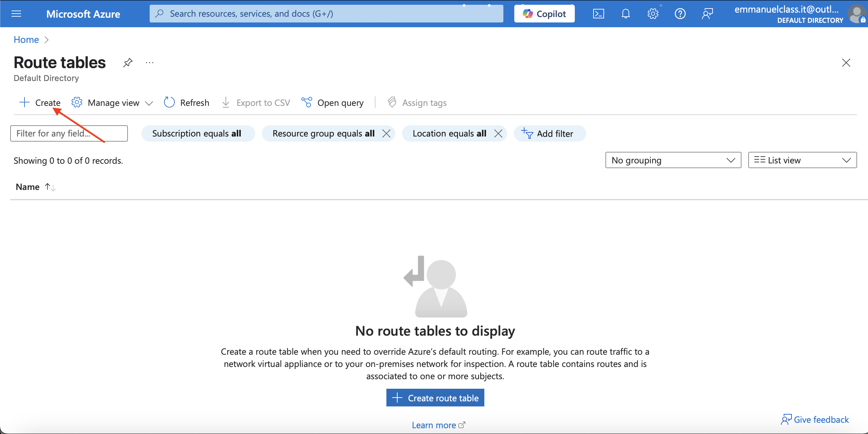Image resolution: width=868 pixels, height=434 pixels.
Task: Sort by the Name column header
Action: (35, 187)
